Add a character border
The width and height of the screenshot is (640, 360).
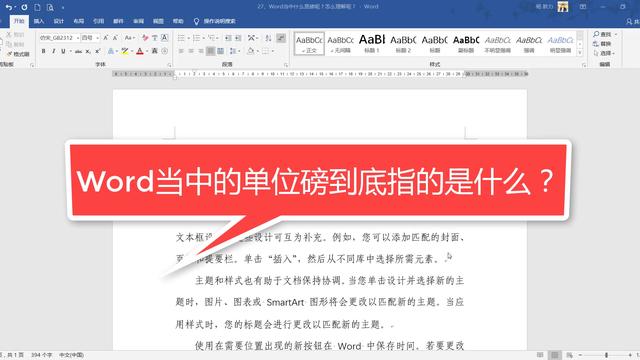[x=164, y=38]
